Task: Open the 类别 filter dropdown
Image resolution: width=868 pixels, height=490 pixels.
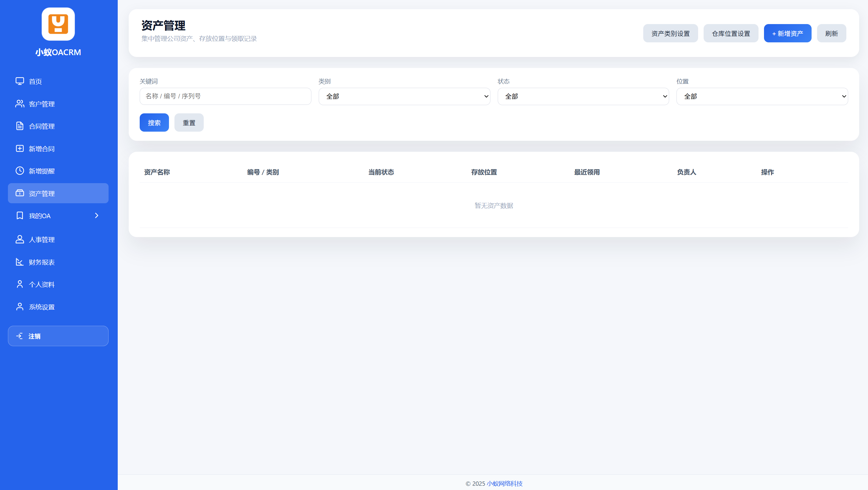Action: pos(404,96)
